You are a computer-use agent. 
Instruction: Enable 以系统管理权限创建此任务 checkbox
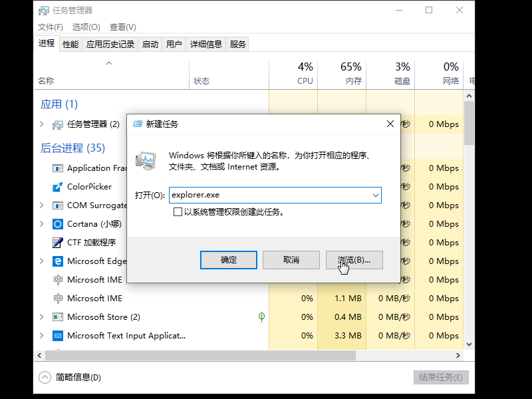(x=178, y=211)
